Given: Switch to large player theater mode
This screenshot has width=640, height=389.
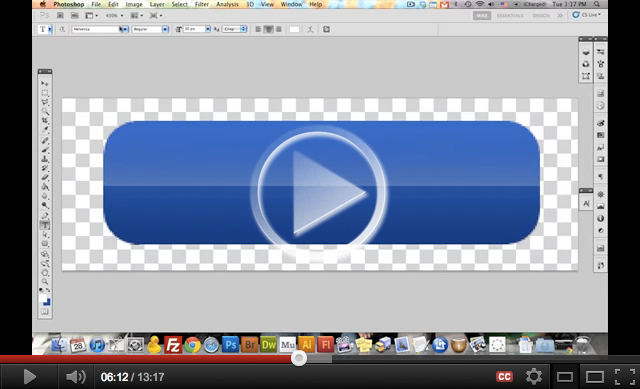Looking at the screenshot, I should (595, 377).
